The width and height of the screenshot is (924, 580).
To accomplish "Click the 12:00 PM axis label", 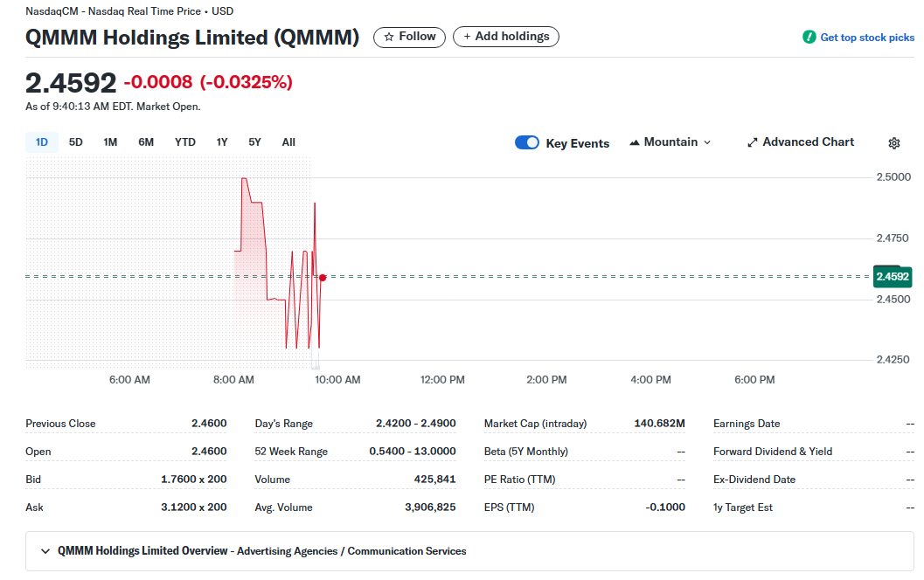I will [x=442, y=380].
